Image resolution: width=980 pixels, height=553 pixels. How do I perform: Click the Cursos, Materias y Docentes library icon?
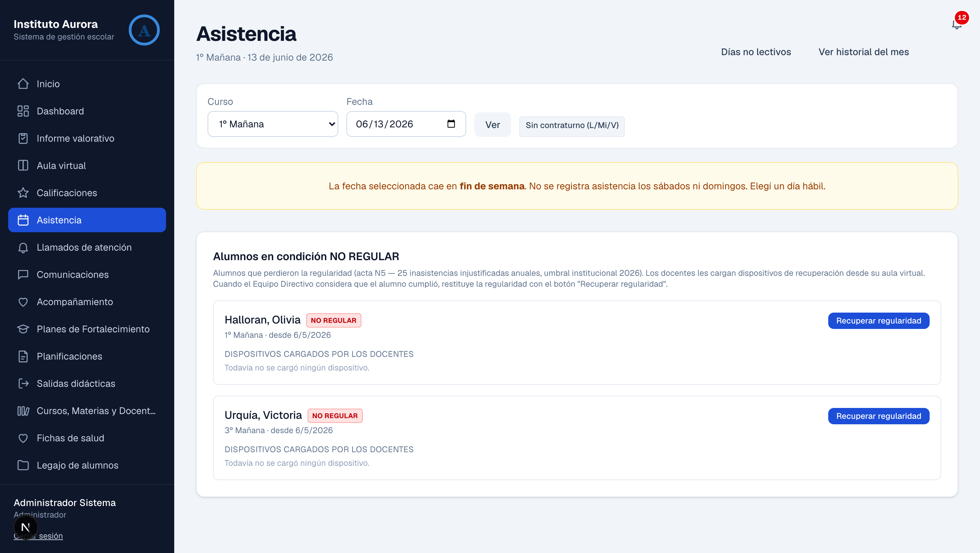[x=23, y=411]
